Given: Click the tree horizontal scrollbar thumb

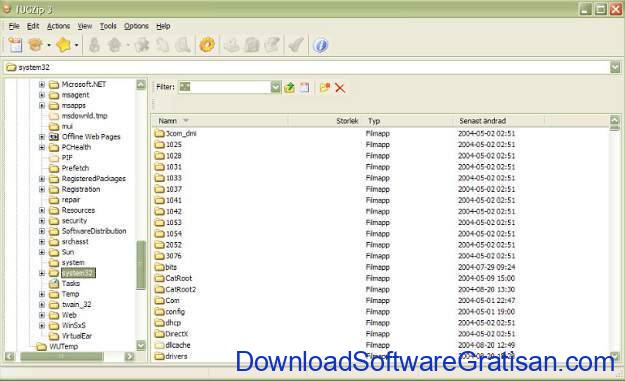Looking at the screenshot, I should pyautogui.click(x=62, y=356).
